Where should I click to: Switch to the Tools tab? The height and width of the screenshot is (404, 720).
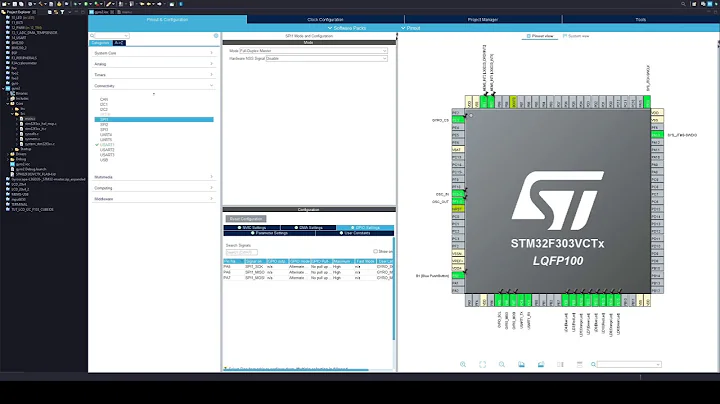click(641, 19)
